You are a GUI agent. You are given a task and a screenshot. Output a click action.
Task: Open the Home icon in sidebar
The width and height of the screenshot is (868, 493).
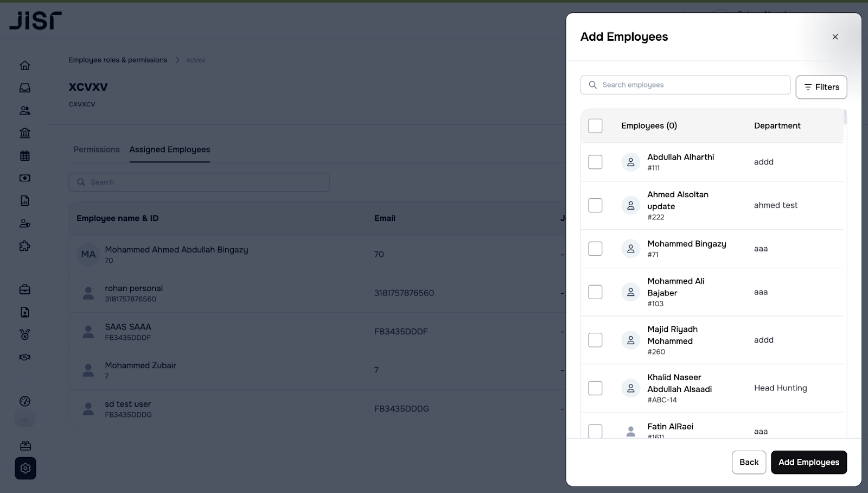coord(25,66)
